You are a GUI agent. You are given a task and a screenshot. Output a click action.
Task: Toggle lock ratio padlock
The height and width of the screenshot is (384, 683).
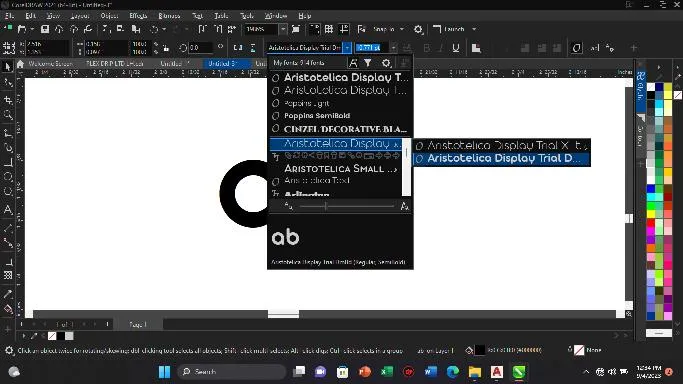[x=166, y=48]
